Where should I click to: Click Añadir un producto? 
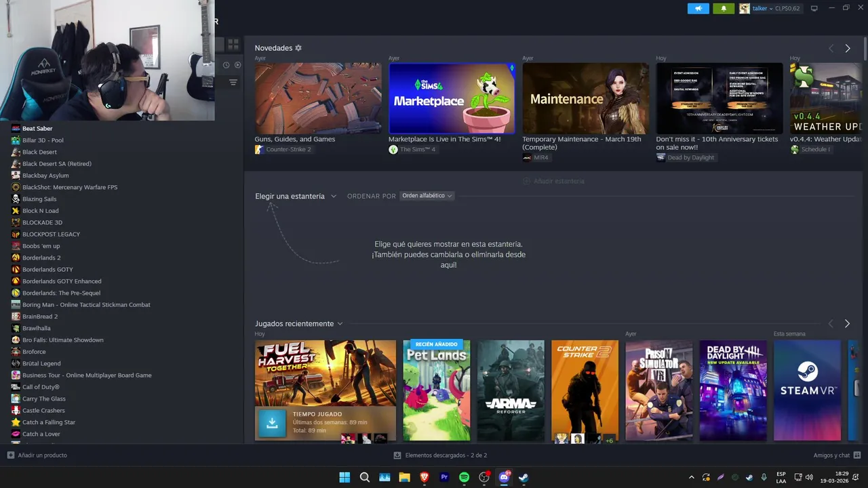(x=37, y=455)
